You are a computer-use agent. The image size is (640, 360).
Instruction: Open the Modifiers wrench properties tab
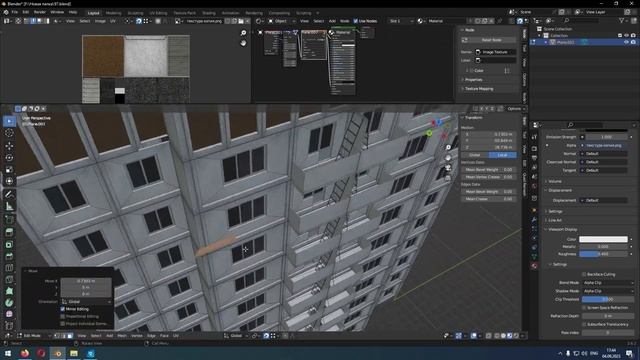pos(534,220)
